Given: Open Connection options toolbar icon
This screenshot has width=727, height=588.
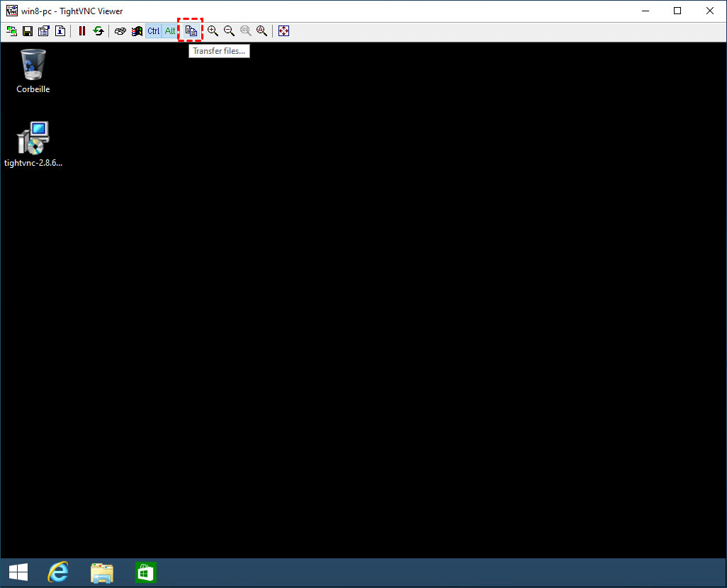Looking at the screenshot, I should 44,31.
